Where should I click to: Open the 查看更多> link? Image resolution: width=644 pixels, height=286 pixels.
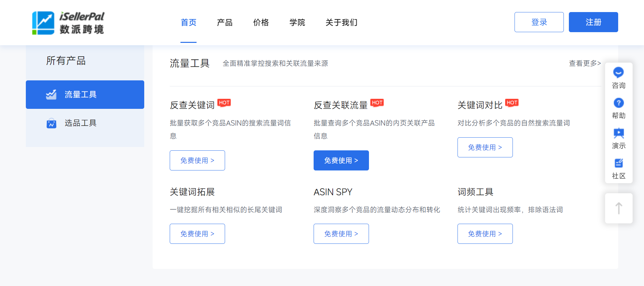pyautogui.click(x=585, y=63)
